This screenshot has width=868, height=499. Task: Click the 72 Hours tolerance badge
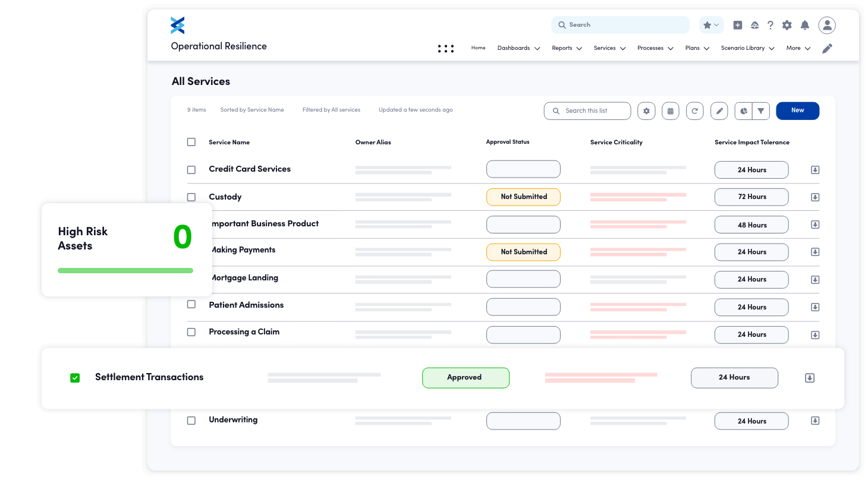[751, 197]
